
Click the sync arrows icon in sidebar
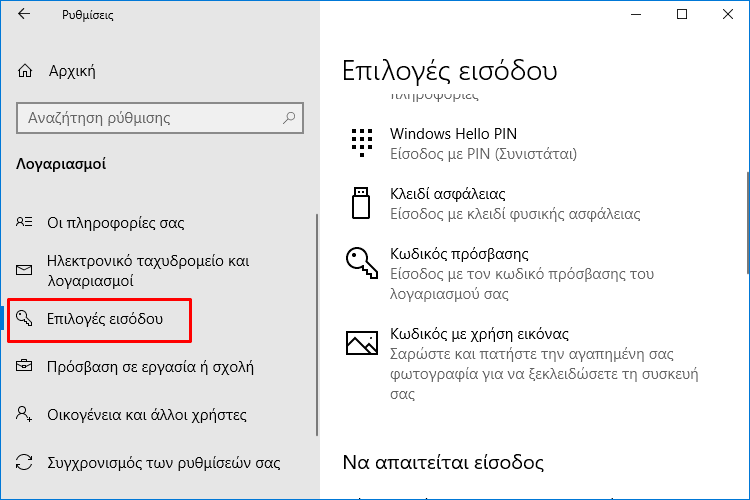click(x=24, y=462)
